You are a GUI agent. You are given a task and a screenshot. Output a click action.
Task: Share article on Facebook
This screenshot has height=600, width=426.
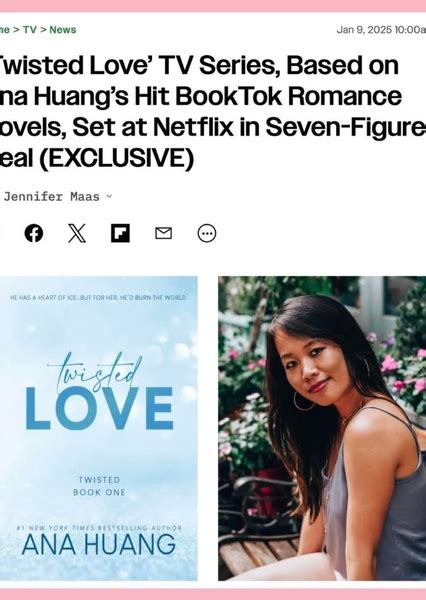34,233
